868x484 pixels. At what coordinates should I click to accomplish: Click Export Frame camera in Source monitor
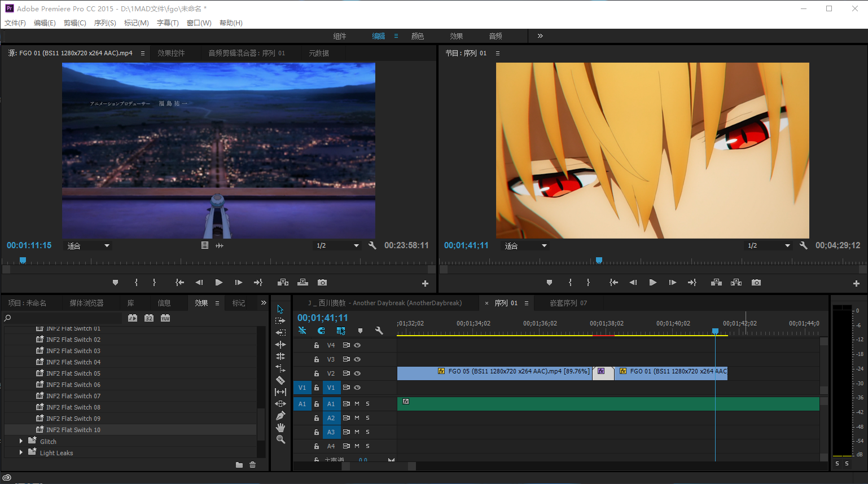(x=322, y=282)
